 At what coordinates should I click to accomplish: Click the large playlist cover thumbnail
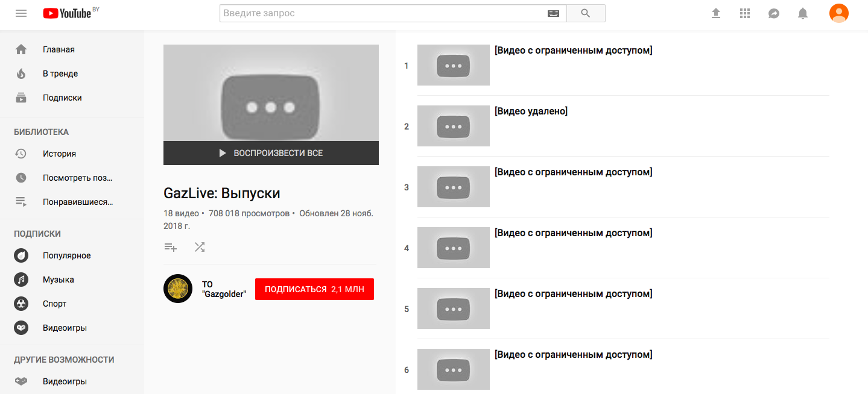271,93
